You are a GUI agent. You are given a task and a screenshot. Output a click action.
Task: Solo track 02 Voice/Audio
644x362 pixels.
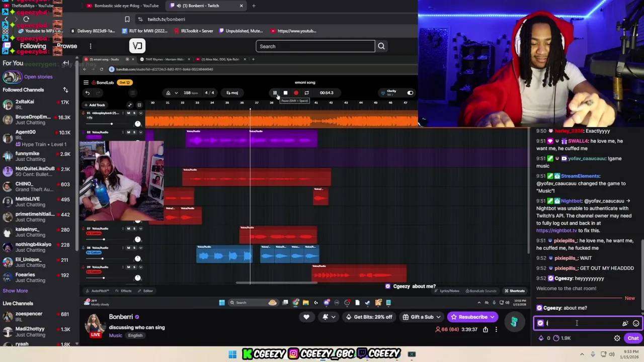click(134, 132)
